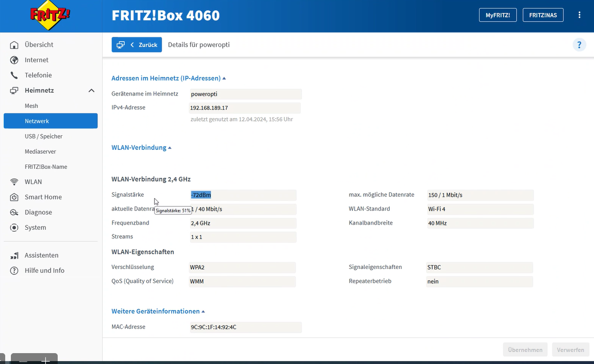The image size is (594, 364).
Task: Click the Diagnose icon
Action: click(x=14, y=212)
